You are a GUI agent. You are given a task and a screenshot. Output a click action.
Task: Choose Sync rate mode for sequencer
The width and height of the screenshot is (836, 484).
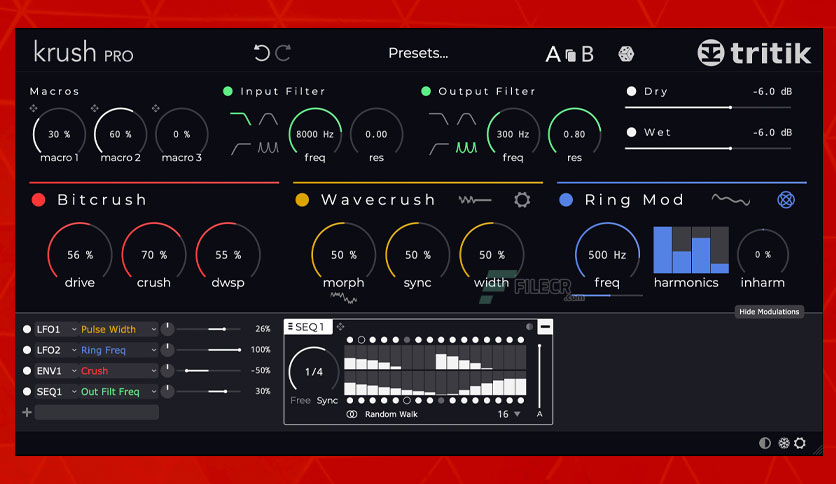point(327,400)
